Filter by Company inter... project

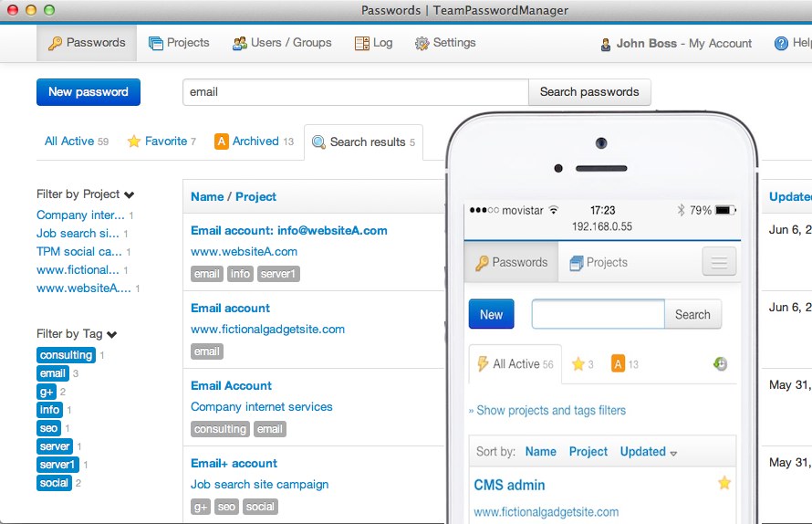(x=80, y=215)
